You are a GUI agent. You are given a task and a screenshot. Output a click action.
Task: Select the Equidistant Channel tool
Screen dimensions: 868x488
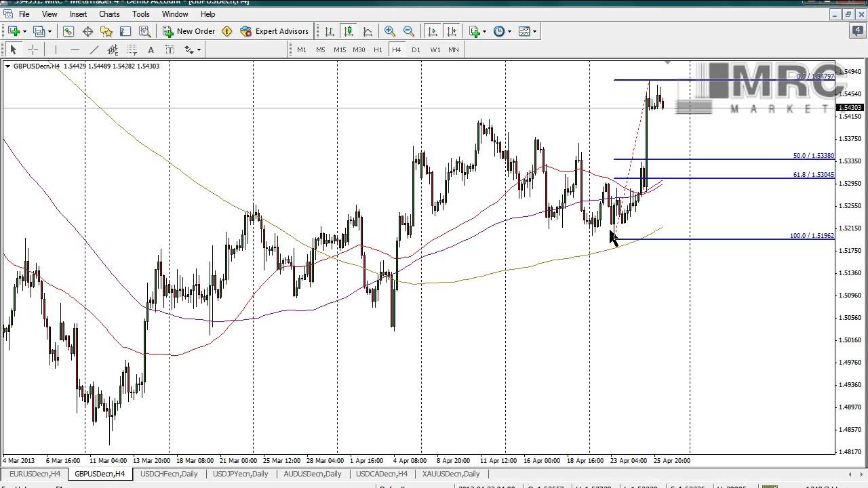point(113,49)
